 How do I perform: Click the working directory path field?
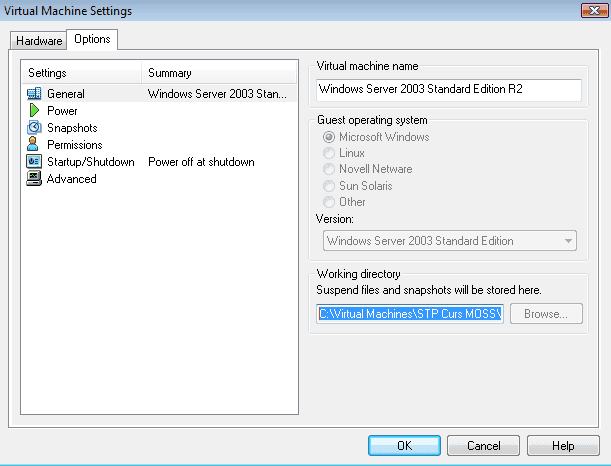(410, 314)
